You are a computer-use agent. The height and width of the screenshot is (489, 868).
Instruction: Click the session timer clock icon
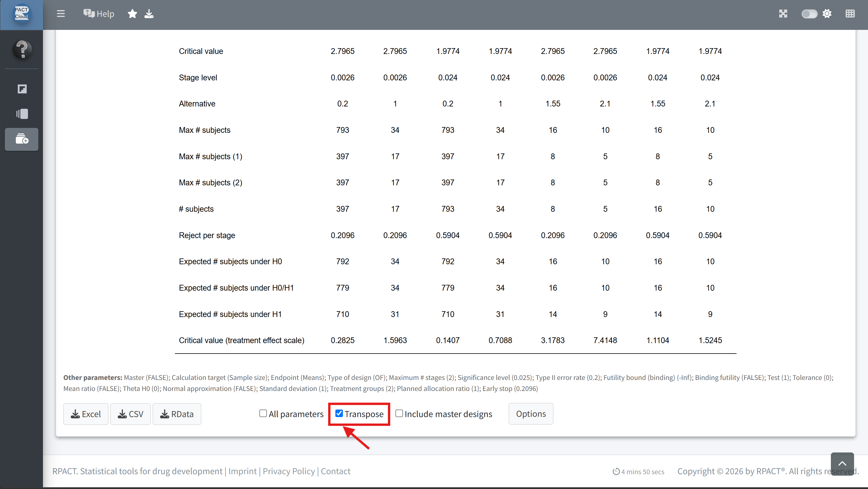616,472
